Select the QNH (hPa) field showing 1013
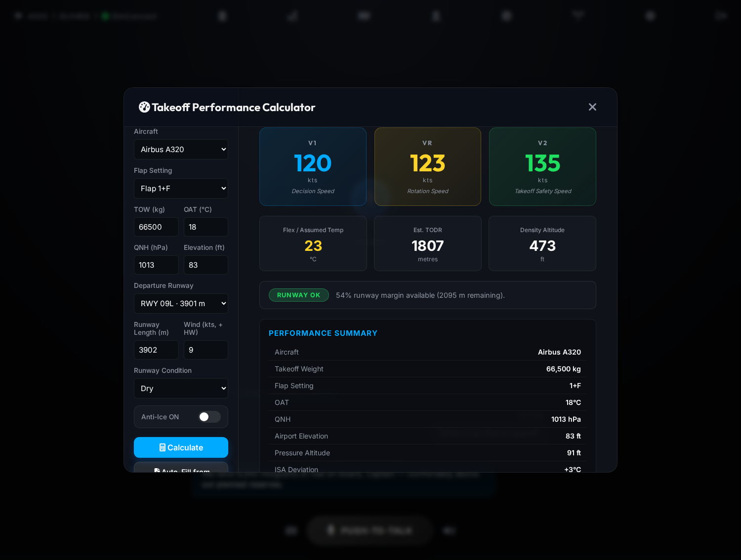The width and height of the screenshot is (741, 560). [x=156, y=265]
